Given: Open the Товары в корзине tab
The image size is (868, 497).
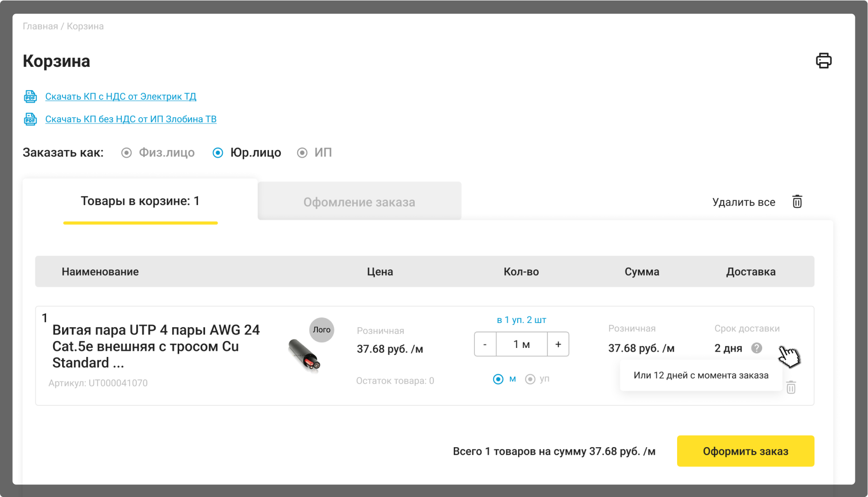Looking at the screenshot, I should coord(140,201).
